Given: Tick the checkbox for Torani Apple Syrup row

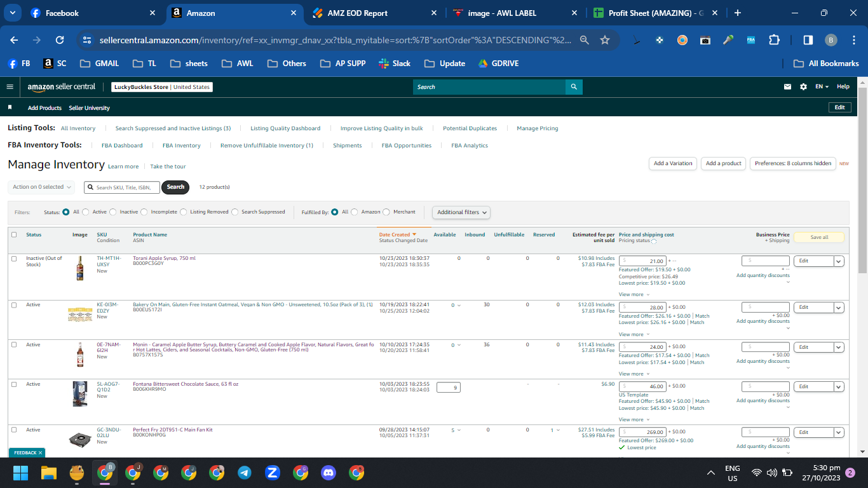Looking at the screenshot, I should click(x=14, y=259).
